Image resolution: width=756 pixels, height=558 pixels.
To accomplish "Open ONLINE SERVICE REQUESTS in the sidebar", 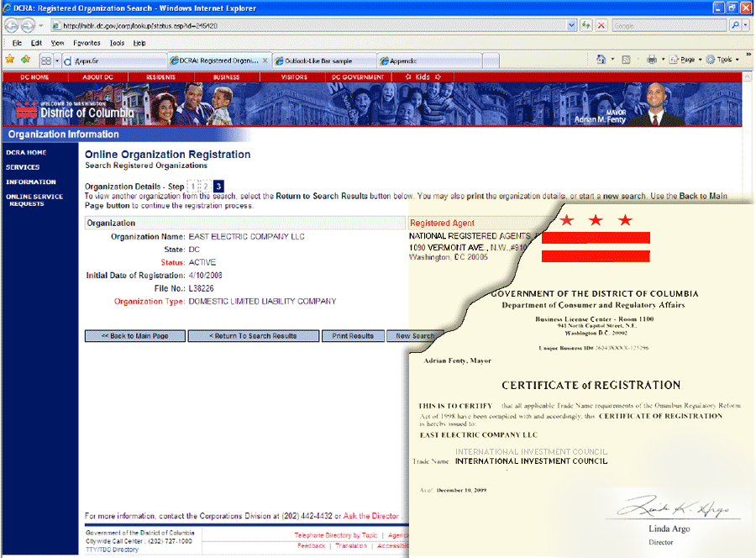I will pos(34,200).
